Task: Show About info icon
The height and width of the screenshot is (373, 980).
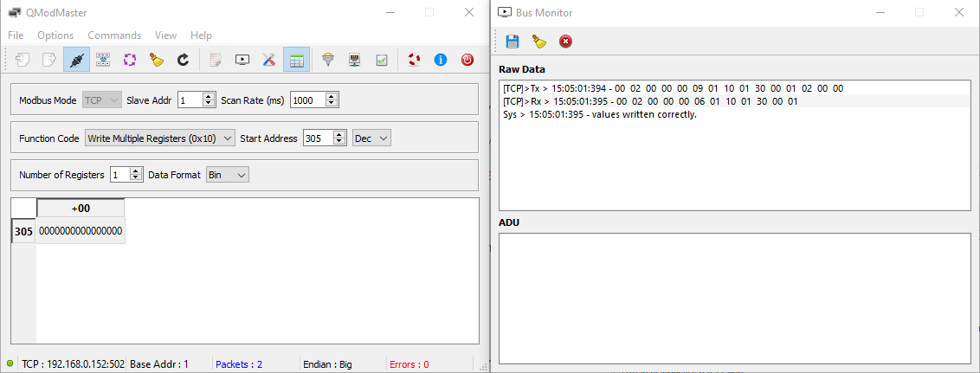Action: [441, 60]
